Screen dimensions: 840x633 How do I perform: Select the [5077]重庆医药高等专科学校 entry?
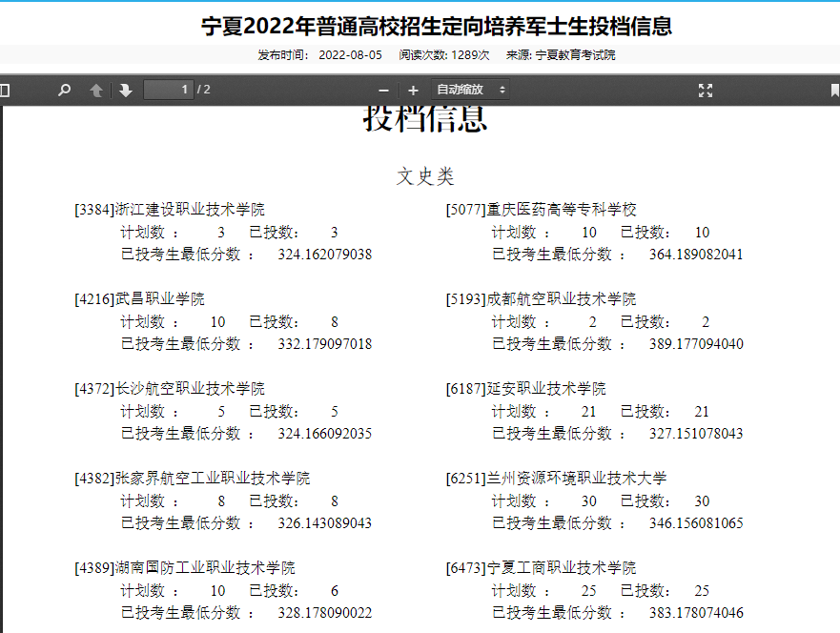pos(541,210)
